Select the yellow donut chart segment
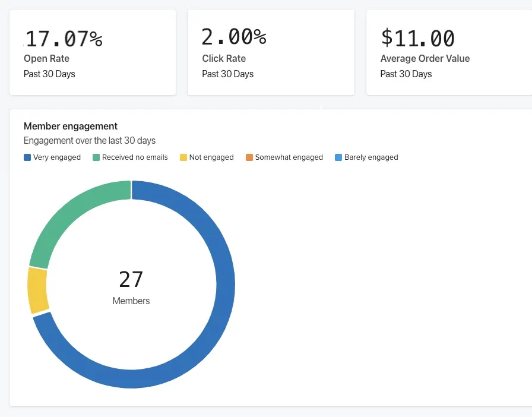Viewport: 532px width, 417px height. (x=34, y=288)
